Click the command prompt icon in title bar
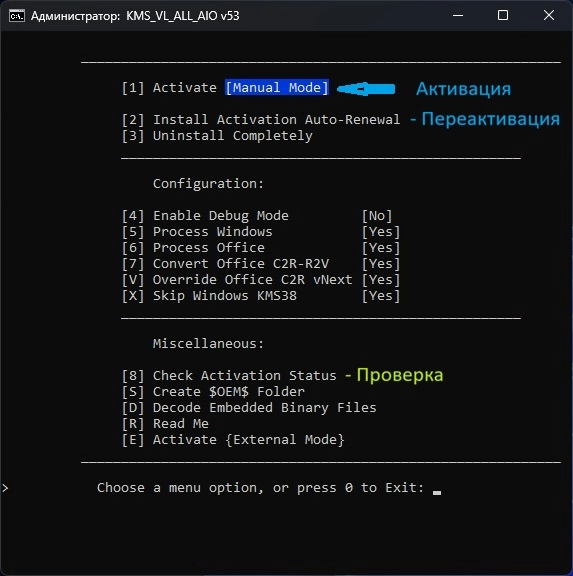The image size is (573, 576). pos(17,16)
